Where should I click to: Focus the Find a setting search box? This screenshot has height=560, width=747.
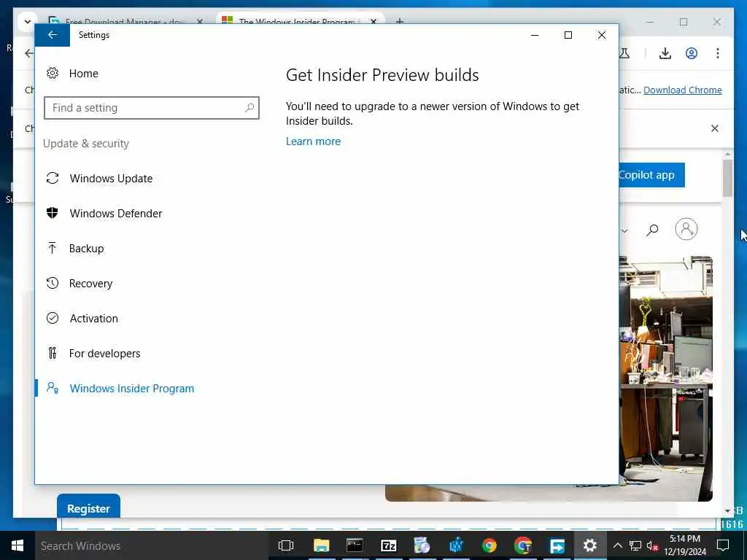[x=152, y=108]
